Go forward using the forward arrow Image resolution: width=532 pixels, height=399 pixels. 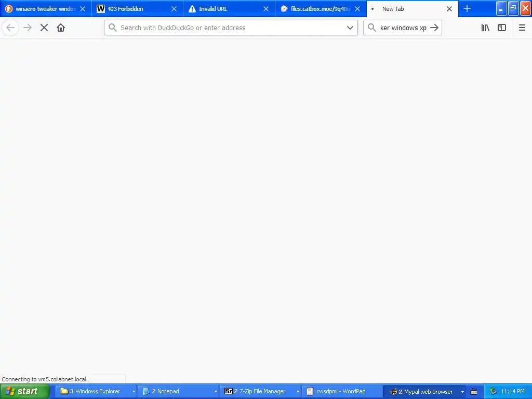[28, 28]
